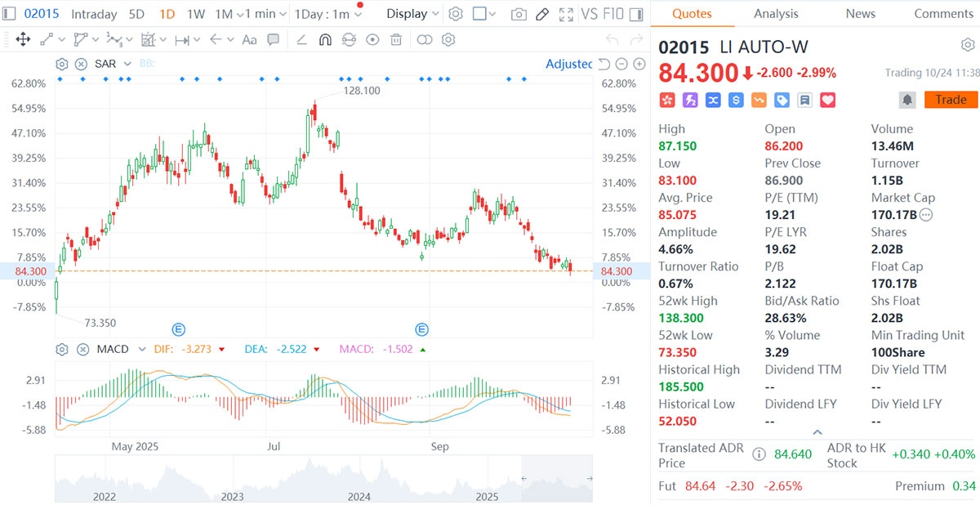Switch to the Analysis tab
980x505 pixels.
(776, 14)
